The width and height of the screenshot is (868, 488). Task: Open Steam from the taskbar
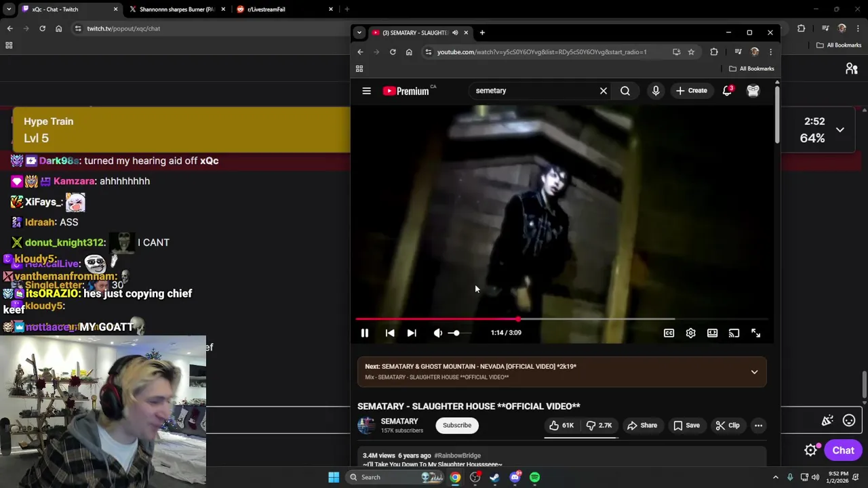pyautogui.click(x=495, y=477)
